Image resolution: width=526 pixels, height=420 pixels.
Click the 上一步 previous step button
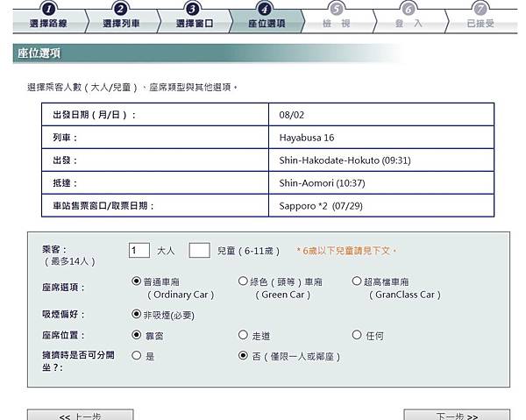pos(80,416)
